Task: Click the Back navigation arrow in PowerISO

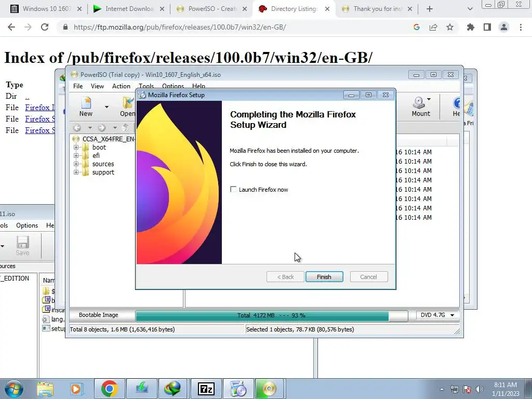Action: (x=77, y=128)
